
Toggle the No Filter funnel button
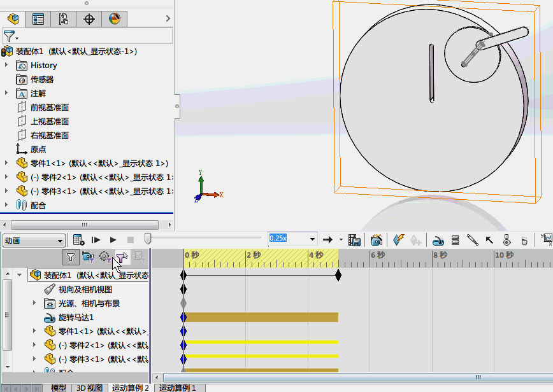pos(71,257)
